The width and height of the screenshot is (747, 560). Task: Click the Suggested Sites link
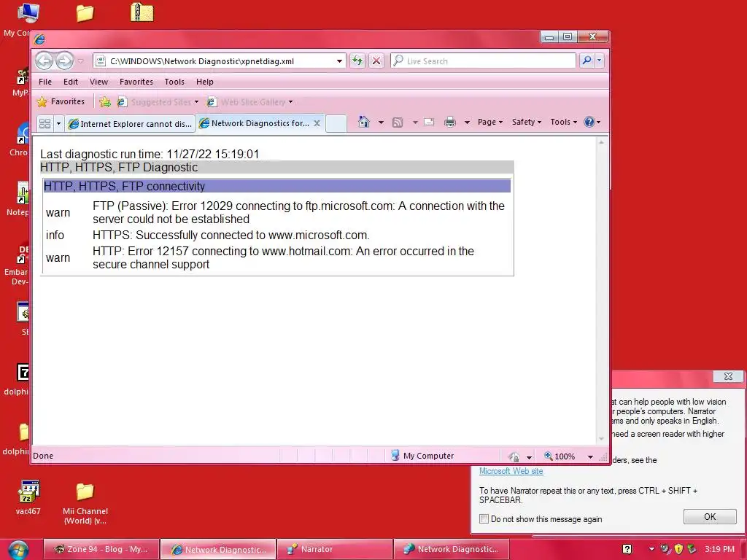click(x=158, y=102)
